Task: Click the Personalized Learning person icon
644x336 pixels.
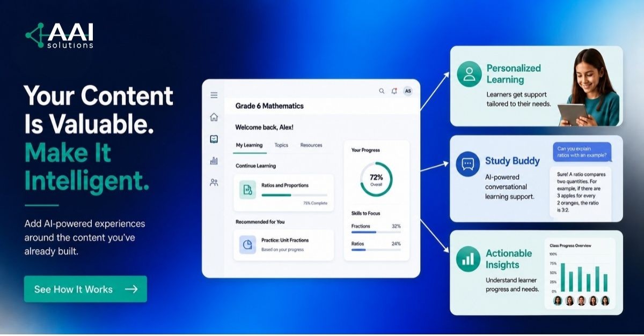Action: point(469,74)
